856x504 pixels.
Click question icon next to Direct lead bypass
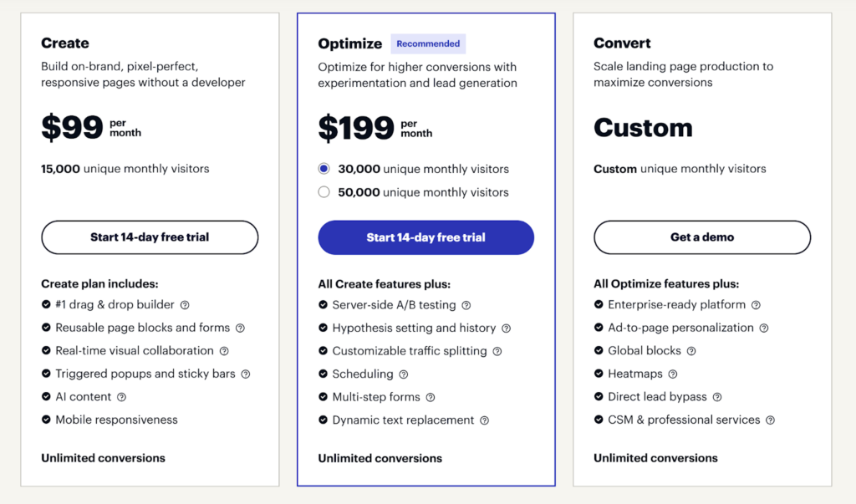tap(717, 397)
